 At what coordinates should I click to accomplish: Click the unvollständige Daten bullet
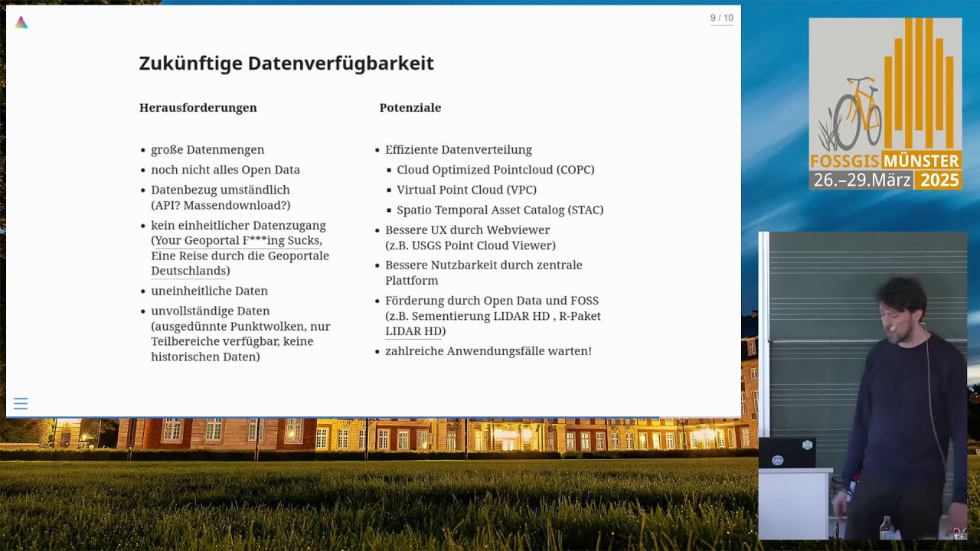(211, 311)
